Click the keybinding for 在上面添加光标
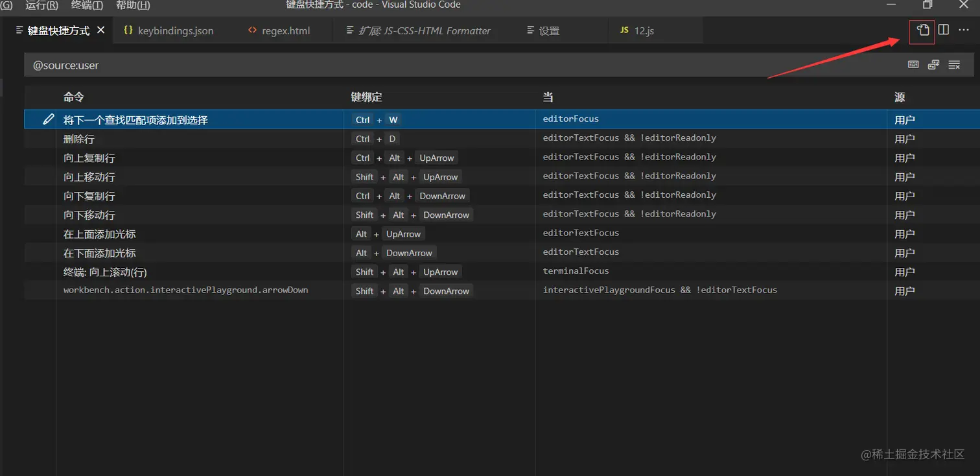This screenshot has width=980, height=476. coord(388,234)
